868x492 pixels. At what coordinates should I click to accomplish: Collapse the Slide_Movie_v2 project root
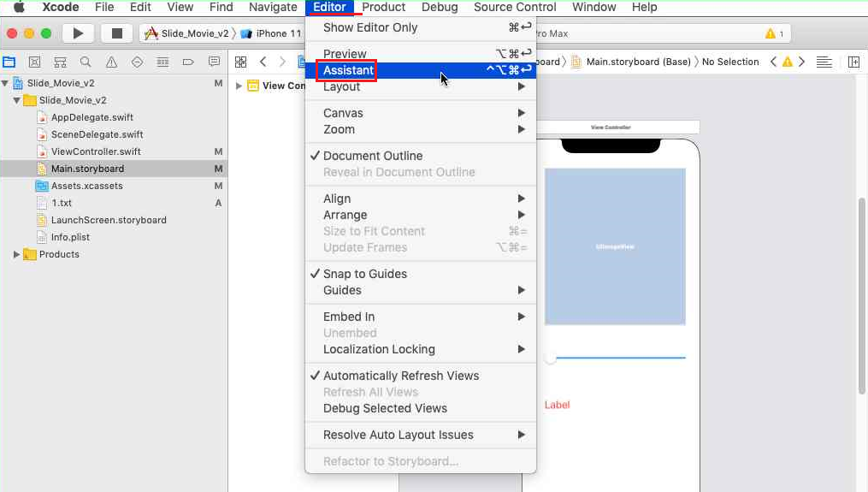tap(5, 83)
